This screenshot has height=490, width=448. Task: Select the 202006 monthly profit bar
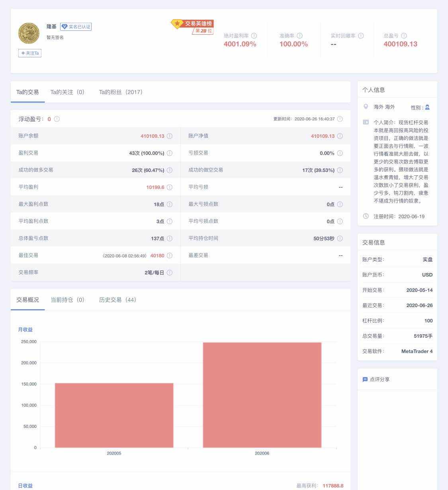[x=262, y=395]
